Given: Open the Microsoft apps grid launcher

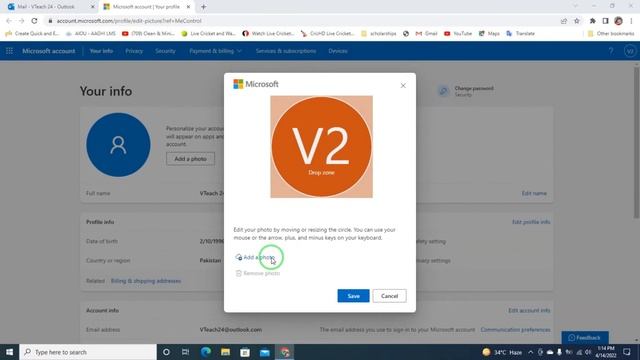Looking at the screenshot, I should tap(9, 51).
